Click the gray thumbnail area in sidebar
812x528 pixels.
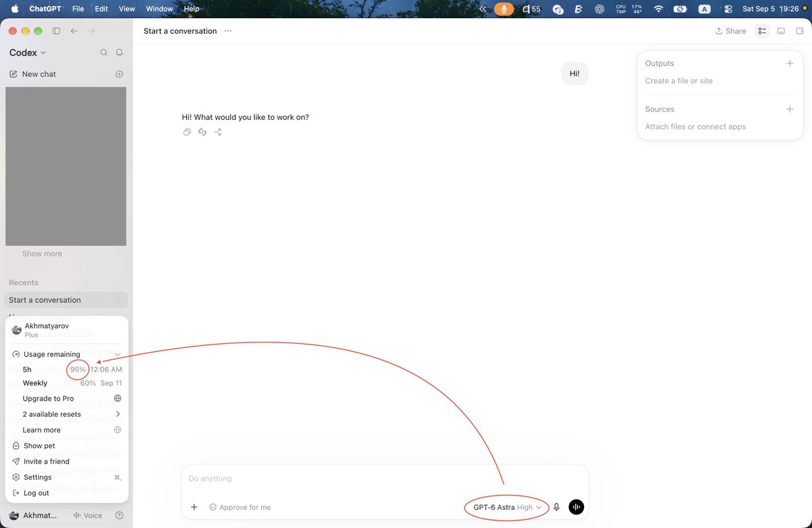66,166
